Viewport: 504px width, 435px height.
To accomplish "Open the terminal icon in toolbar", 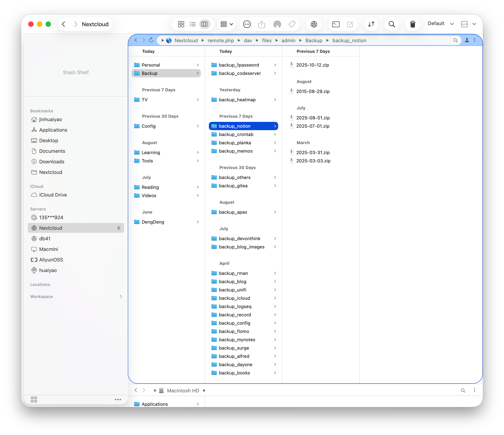I will pyautogui.click(x=336, y=24).
